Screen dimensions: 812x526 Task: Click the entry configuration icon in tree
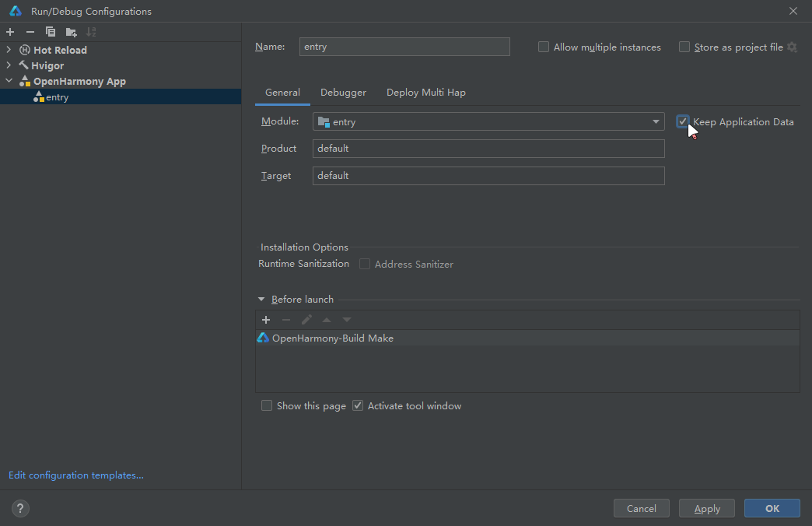[39, 97]
